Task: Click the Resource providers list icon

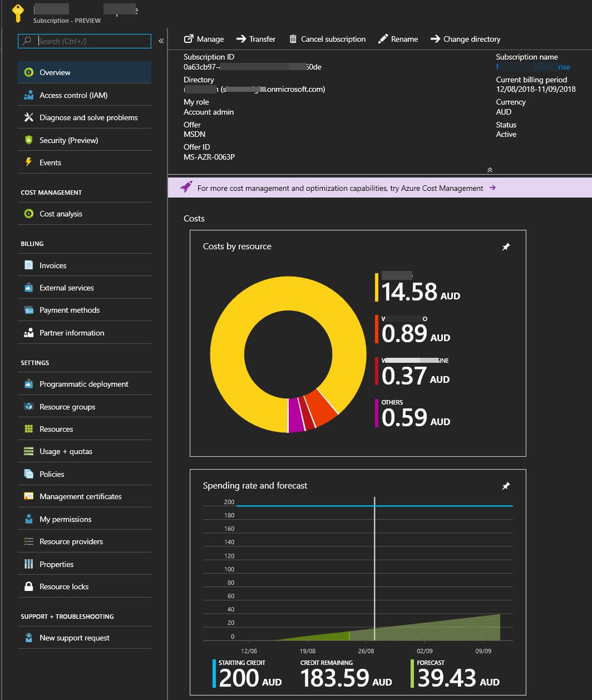Action: coord(29,541)
